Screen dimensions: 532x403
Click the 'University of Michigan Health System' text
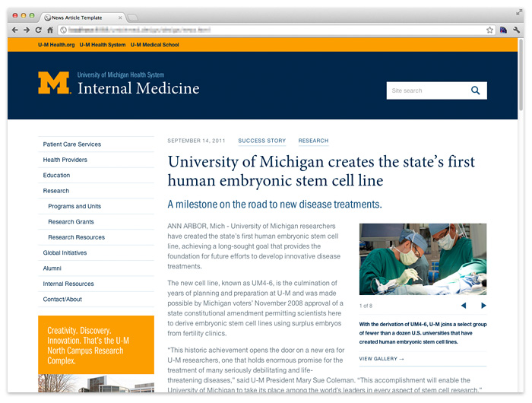click(x=121, y=75)
